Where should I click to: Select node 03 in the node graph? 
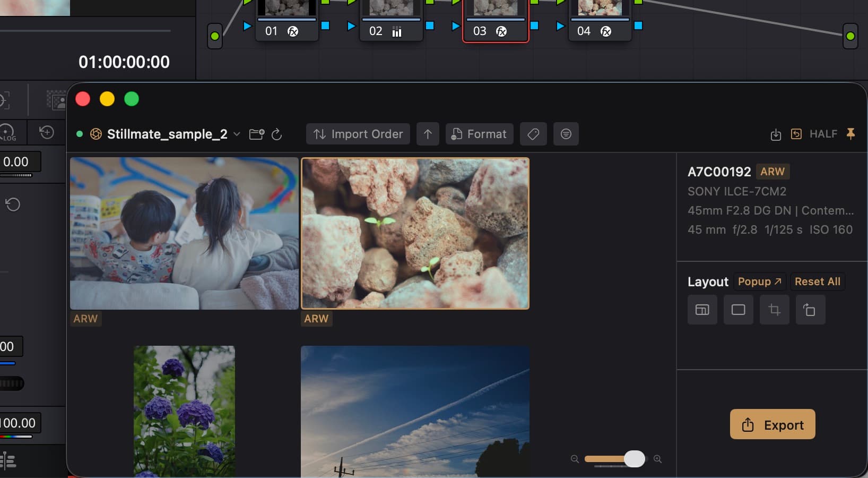click(x=495, y=21)
